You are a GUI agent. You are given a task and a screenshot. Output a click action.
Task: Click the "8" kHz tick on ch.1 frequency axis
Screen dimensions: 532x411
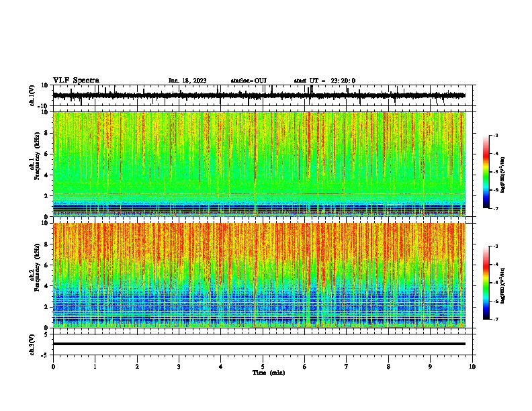(x=47, y=133)
